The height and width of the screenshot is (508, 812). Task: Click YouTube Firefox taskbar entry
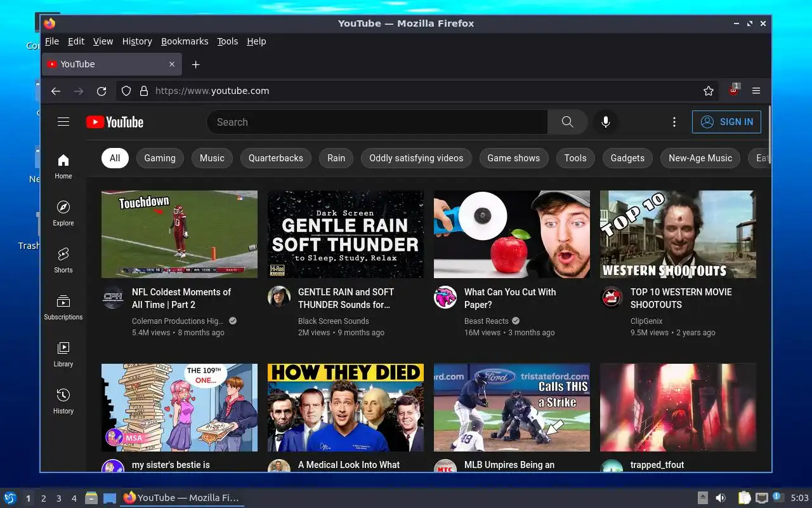pos(182,498)
